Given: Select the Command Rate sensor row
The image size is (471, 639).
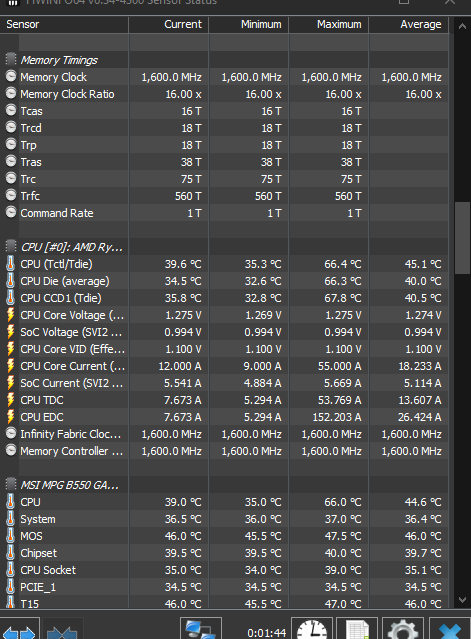Looking at the screenshot, I should tap(224, 213).
